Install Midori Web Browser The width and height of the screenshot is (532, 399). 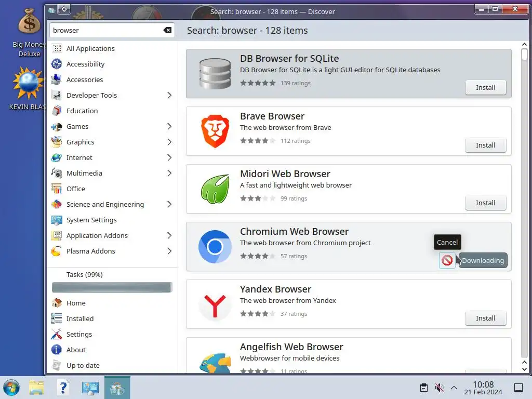tap(486, 203)
